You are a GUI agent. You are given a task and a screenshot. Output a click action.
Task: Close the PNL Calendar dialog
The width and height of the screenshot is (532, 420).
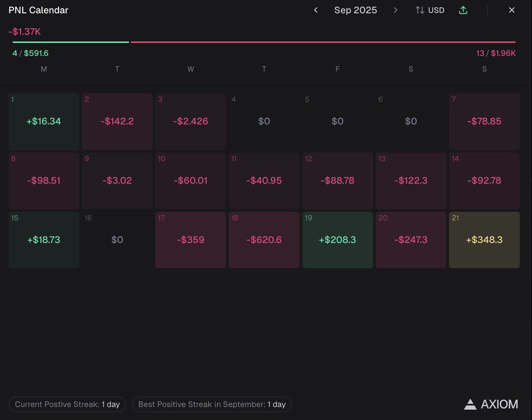coord(512,10)
